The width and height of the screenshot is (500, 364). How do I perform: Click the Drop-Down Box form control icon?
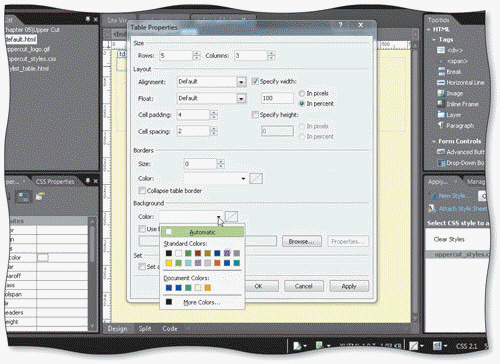(x=441, y=163)
